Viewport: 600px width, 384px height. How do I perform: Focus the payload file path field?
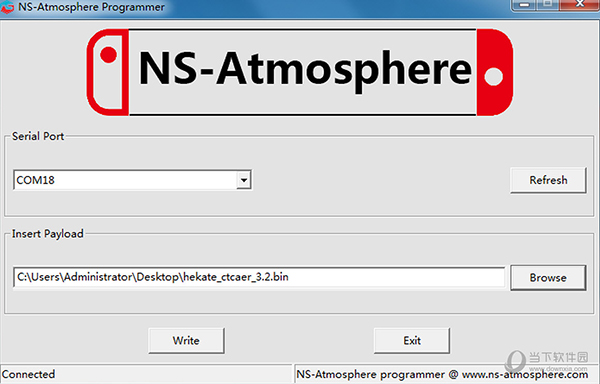click(x=259, y=277)
